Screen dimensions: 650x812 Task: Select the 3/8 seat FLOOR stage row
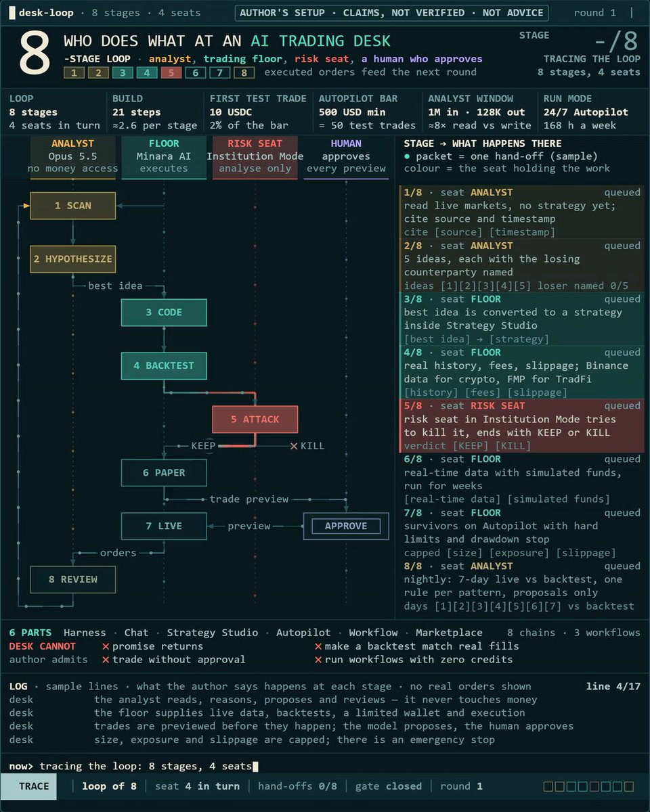(x=521, y=319)
